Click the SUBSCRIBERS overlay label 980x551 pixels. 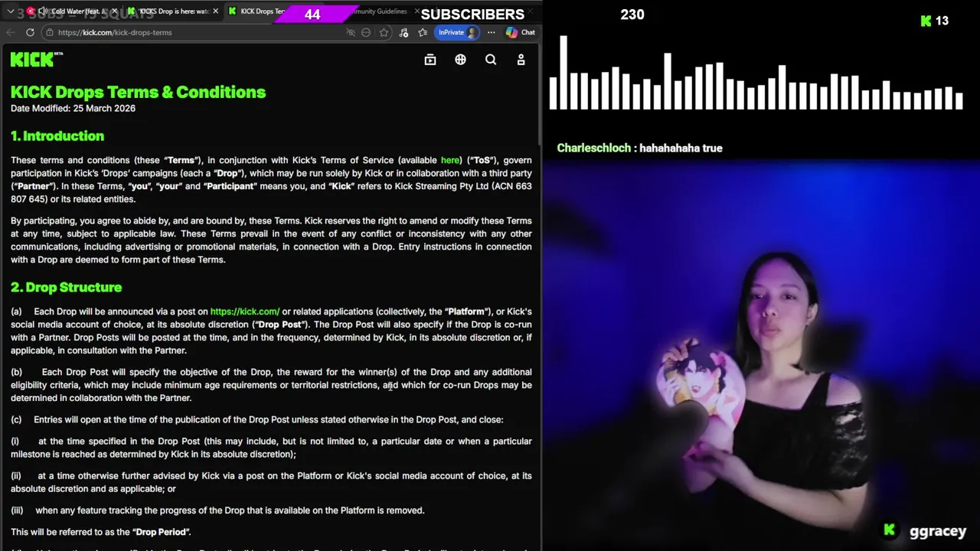[472, 15]
